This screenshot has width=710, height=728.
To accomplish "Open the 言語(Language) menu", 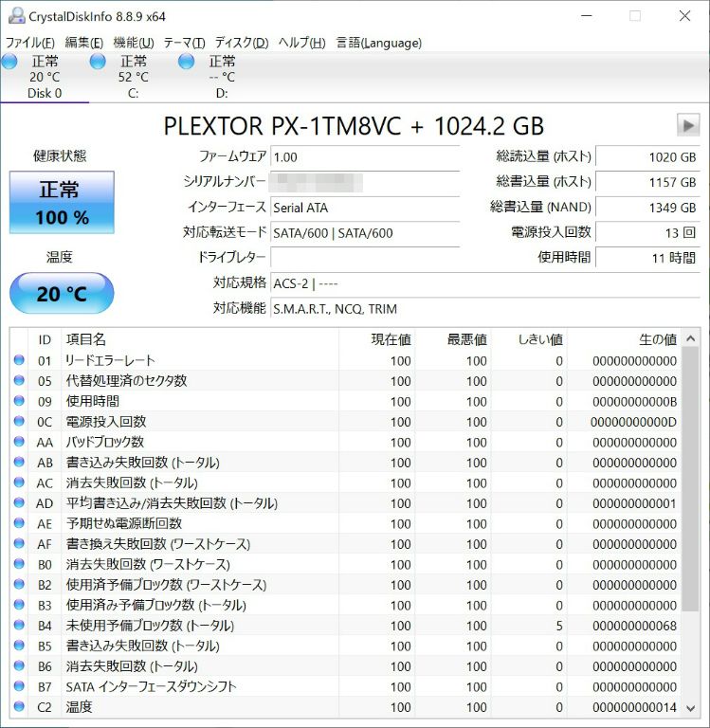I will pos(379,43).
